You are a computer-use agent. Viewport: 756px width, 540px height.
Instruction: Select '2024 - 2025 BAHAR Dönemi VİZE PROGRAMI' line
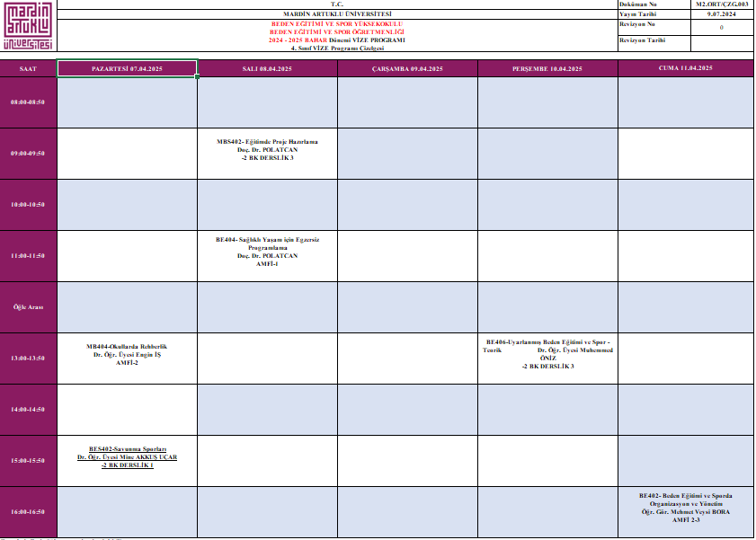point(337,40)
